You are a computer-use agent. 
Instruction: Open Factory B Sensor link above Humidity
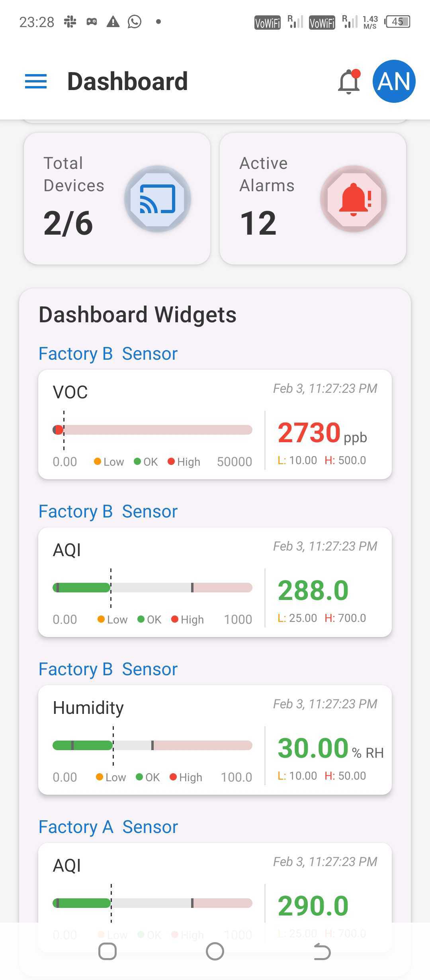coord(108,669)
